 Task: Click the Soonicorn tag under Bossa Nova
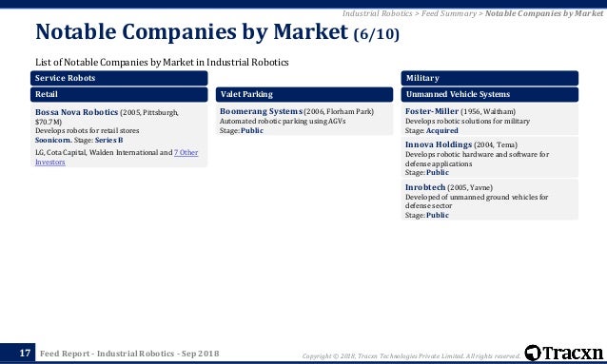[x=53, y=140]
